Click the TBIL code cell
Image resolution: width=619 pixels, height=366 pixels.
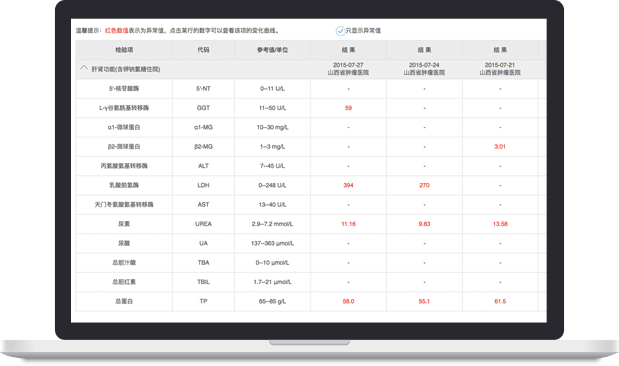(203, 282)
